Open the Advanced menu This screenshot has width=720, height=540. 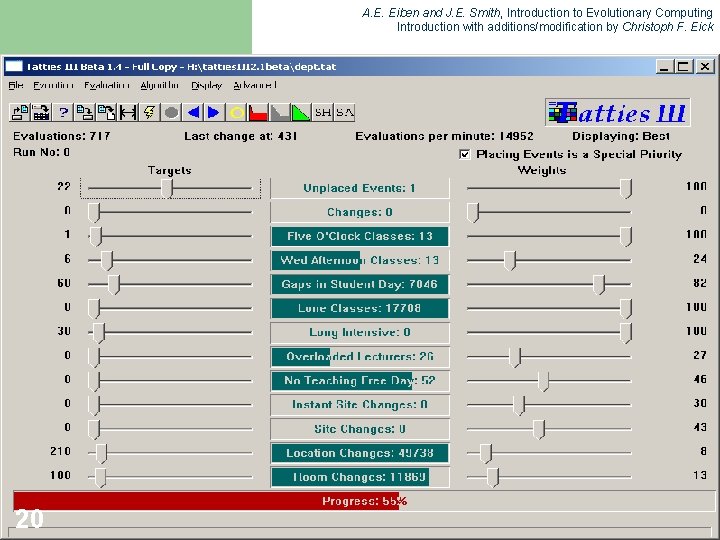(255, 85)
